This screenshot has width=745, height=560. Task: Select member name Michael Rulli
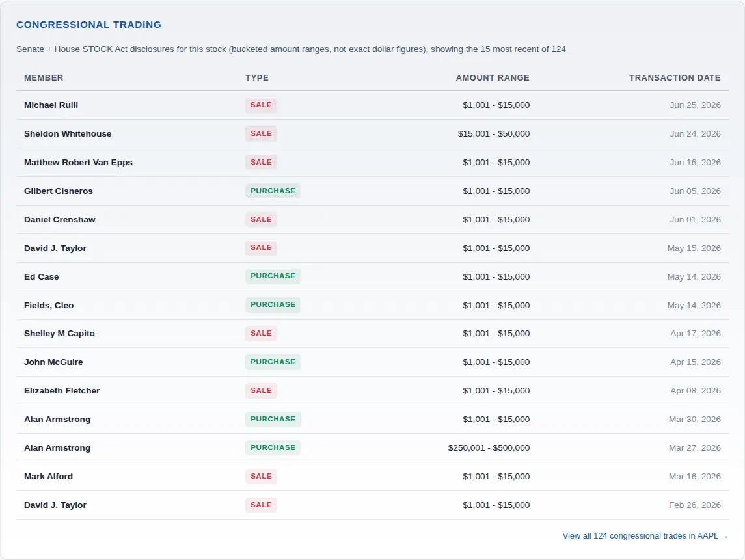[x=51, y=105]
